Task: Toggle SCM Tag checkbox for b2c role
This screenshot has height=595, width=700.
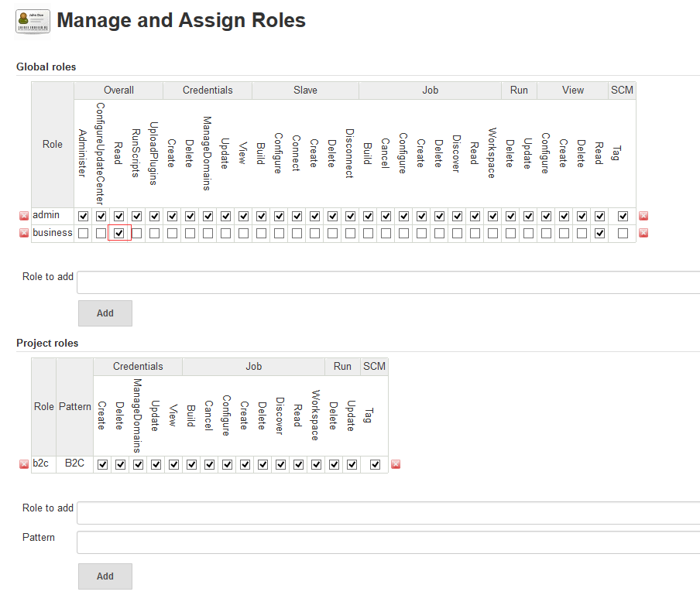Action: [x=375, y=465]
